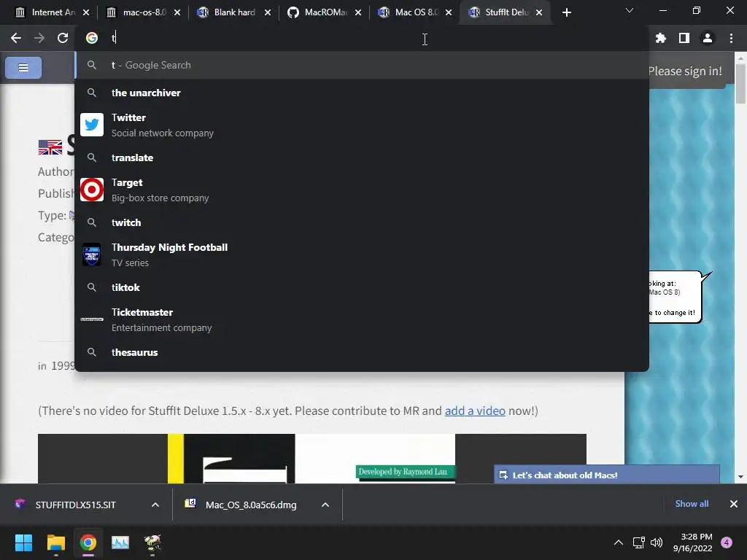Follow the 'add a video' link

(475, 411)
